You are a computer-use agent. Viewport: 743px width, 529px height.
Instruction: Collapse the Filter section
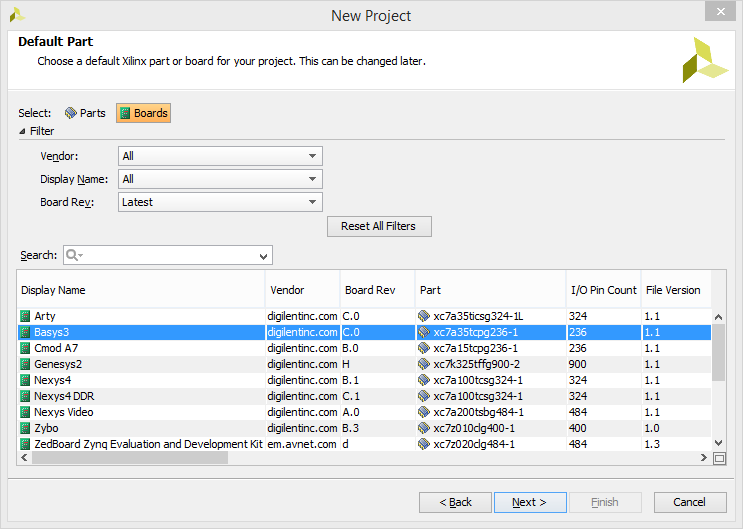point(22,131)
